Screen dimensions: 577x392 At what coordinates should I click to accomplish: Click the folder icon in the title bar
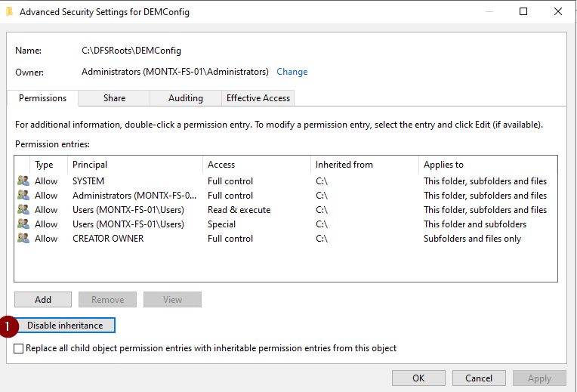9,12
